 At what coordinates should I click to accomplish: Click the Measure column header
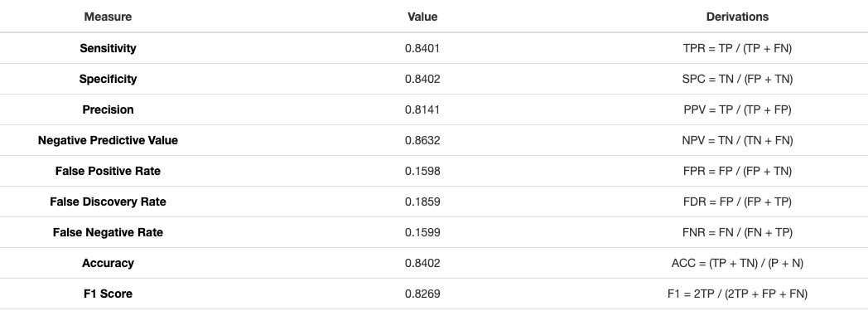coord(108,17)
